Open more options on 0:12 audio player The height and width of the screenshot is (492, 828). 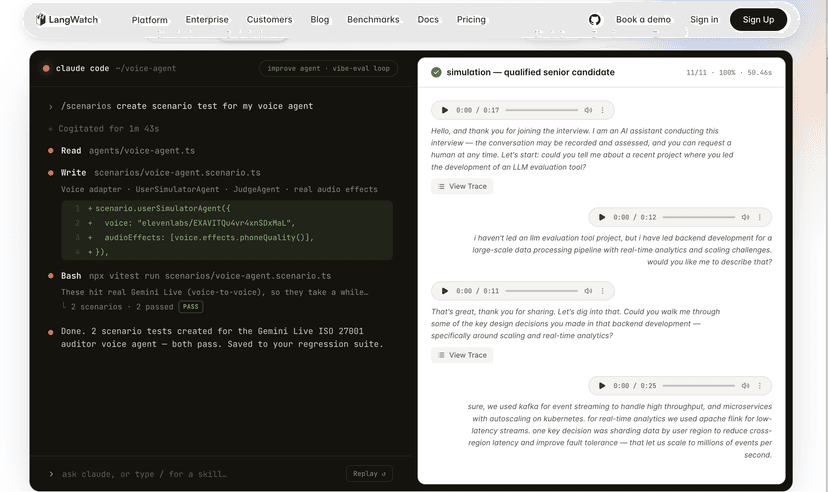[x=760, y=217]
